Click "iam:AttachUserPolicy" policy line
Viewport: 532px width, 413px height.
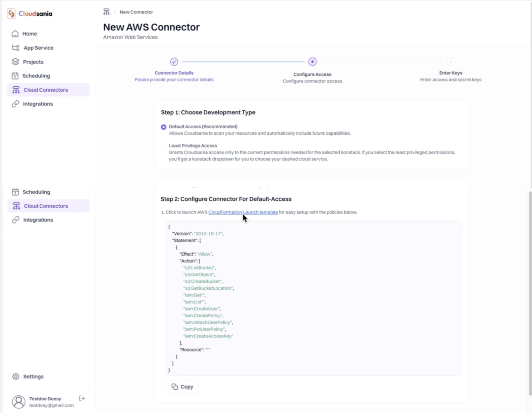[x=208, y=322]
